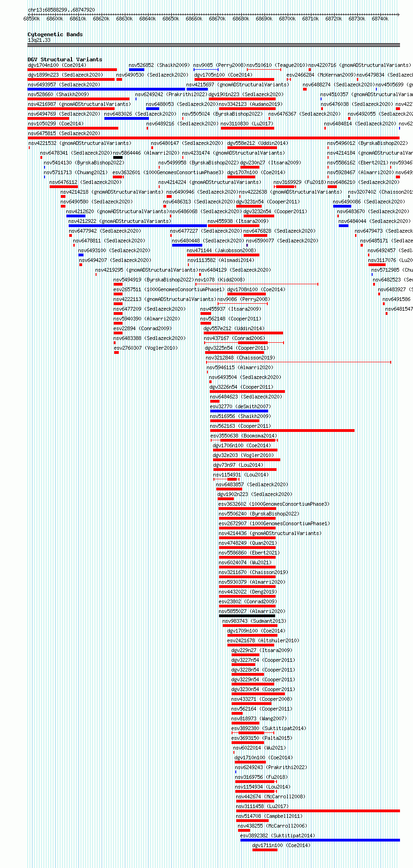The width and height of the screenshot is (413, 868).
Task: Select nsv516956 (Shaikh2009) label
Action: [x=240, y=416]
